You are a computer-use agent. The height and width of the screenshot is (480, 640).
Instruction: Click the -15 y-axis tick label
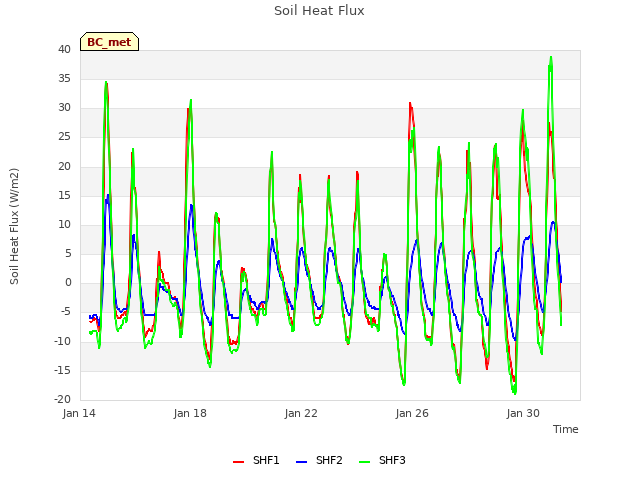pyautogui.click(x=63, y=370)
